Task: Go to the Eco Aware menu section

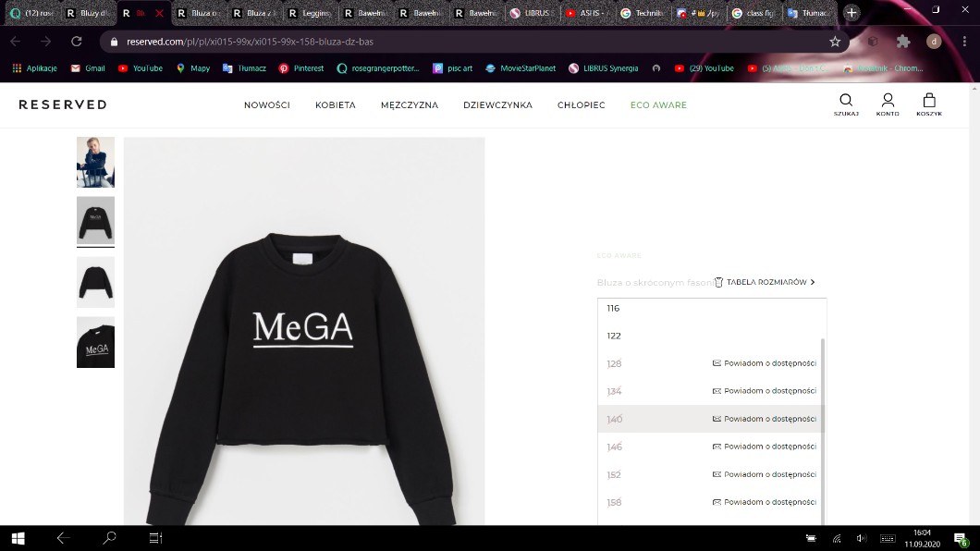Action: tap(658, 105)
